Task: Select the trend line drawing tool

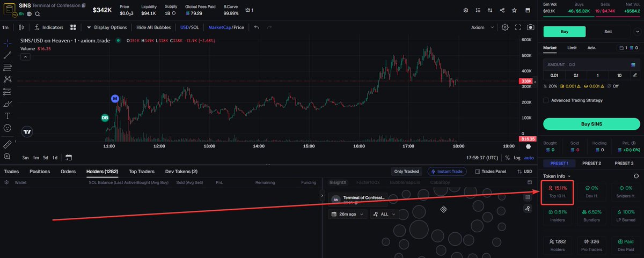Action: point(8,55)
